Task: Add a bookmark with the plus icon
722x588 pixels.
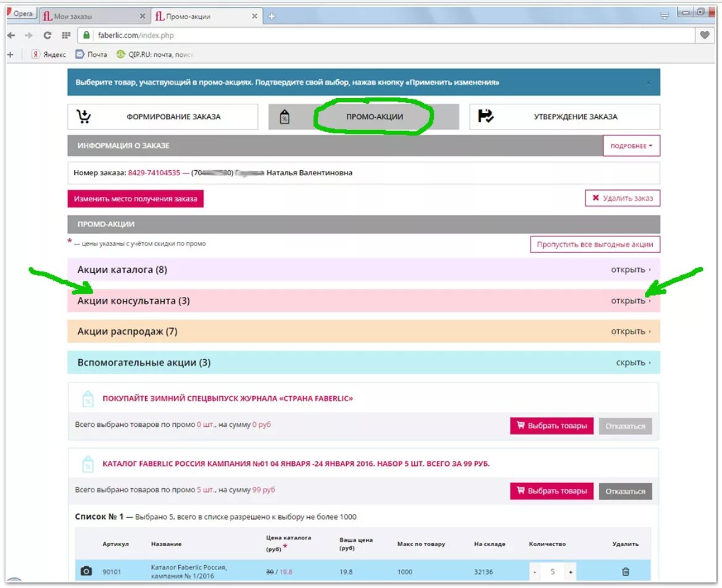Action: (x=10, y=54)
